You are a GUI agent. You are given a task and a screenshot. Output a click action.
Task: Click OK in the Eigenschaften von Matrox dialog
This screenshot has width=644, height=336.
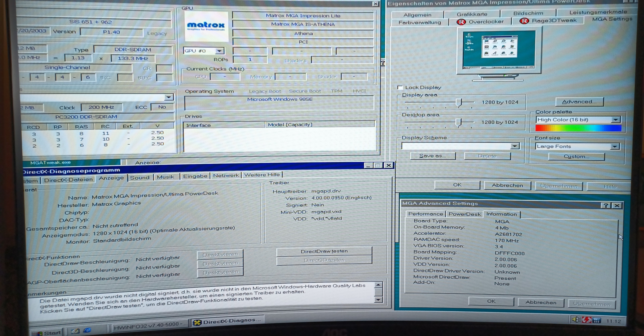coord(457,185)
